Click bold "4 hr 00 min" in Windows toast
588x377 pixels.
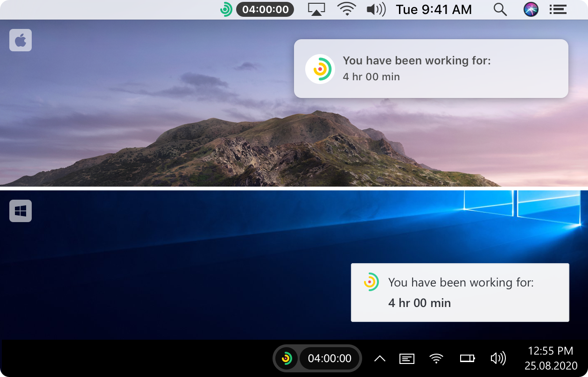(x=420, y=303)
